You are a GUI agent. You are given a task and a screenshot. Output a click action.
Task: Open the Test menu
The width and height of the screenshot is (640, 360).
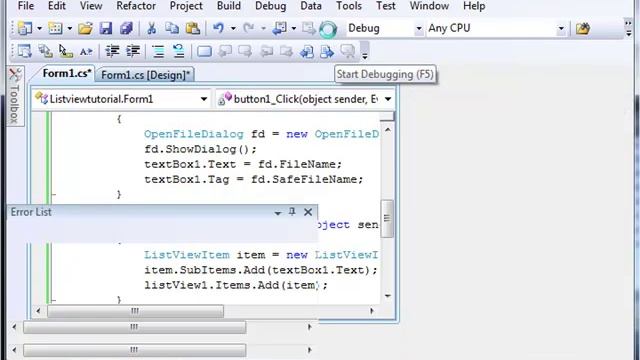(386, 6)
